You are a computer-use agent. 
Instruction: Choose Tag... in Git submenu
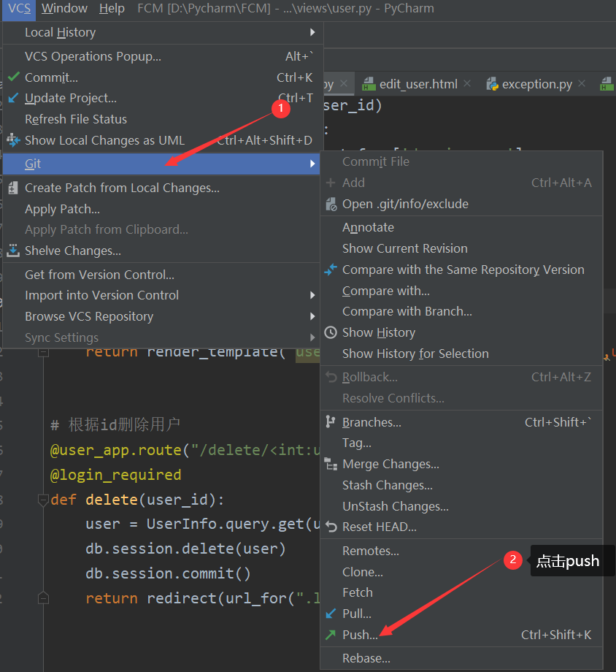(x=461, y=443)
